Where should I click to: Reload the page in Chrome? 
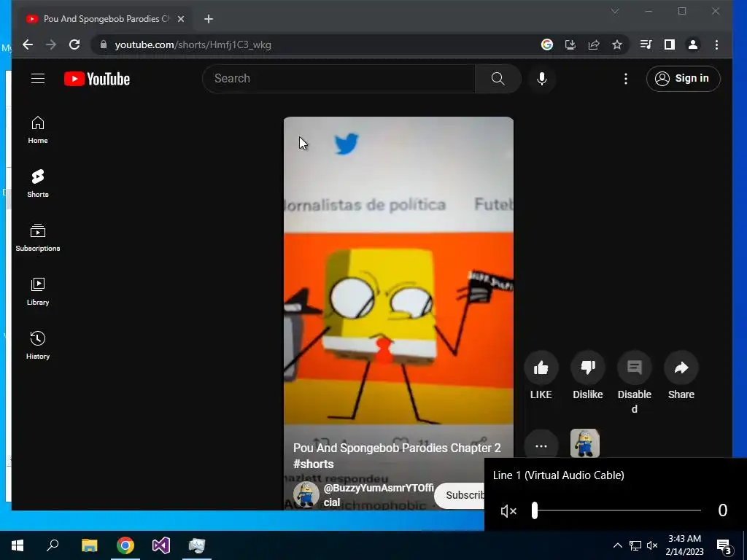[x=74, y=44]
